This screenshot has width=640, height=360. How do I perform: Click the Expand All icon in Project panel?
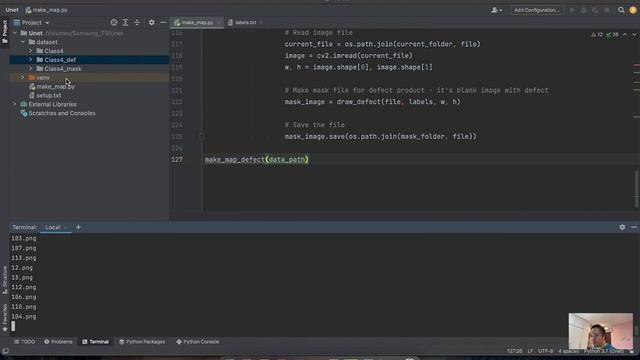(125, 22)
